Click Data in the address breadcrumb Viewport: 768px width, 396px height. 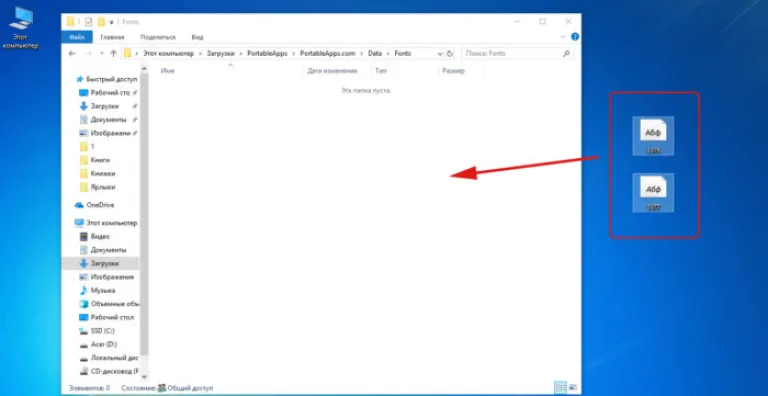[x=375, y=53]
